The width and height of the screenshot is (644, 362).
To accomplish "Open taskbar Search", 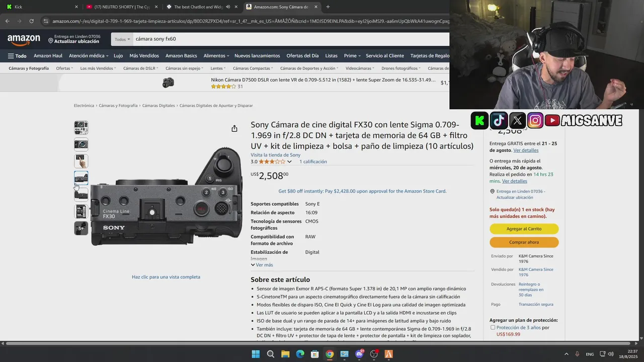I will tap(270, 354).
